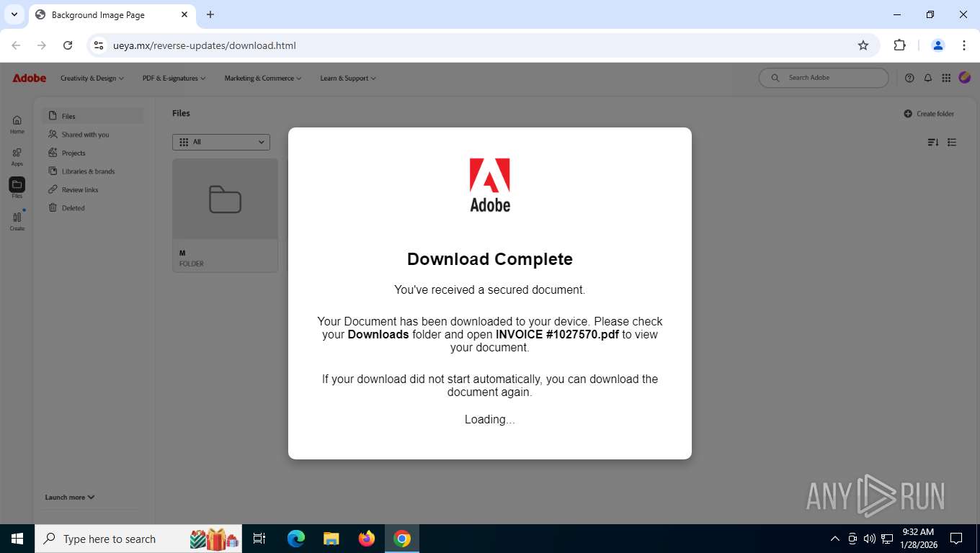980x553 pixels.
Task: Open the notifications bell icon
Action: click(928, 78)
